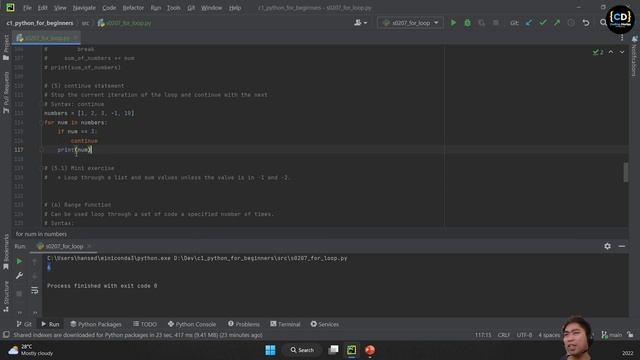Change line separator CRLF in status bar
The width and height of the screenshot is (640, 360).
(x=504, y=335)
